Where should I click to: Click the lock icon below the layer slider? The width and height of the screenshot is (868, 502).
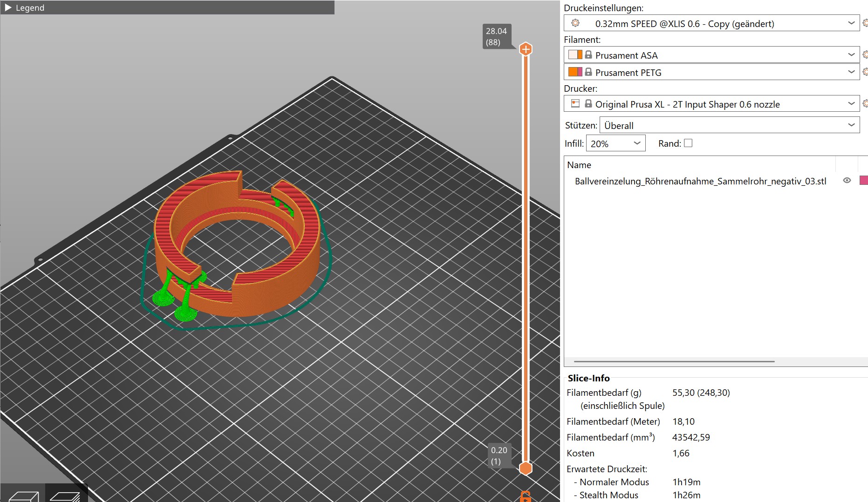click(x=526, y=497)
